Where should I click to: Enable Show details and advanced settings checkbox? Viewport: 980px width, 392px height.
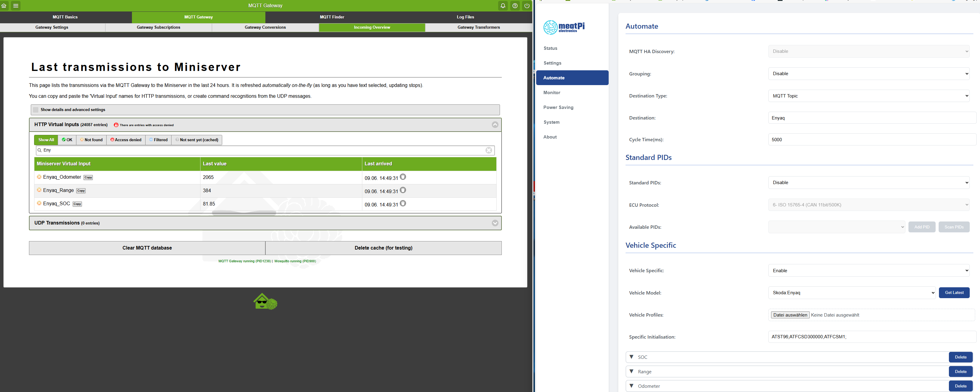(x=36, y=110)
